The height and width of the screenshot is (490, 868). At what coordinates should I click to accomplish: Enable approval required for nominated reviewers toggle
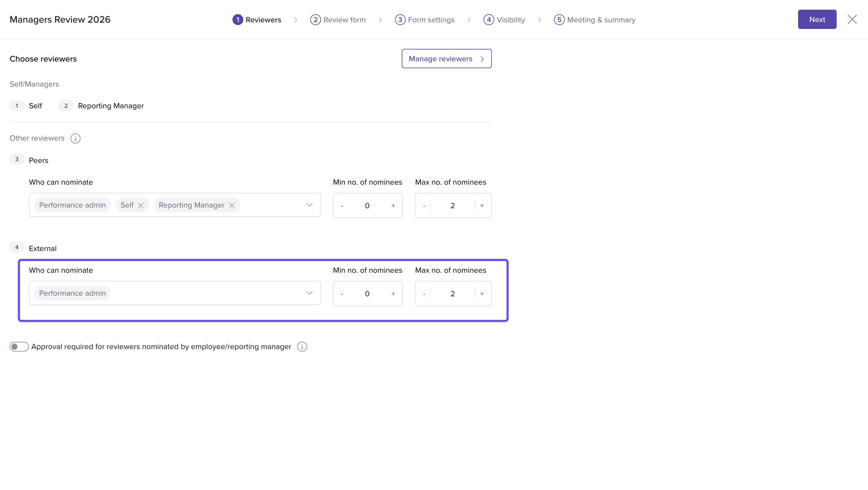click(x=19, y=347)
